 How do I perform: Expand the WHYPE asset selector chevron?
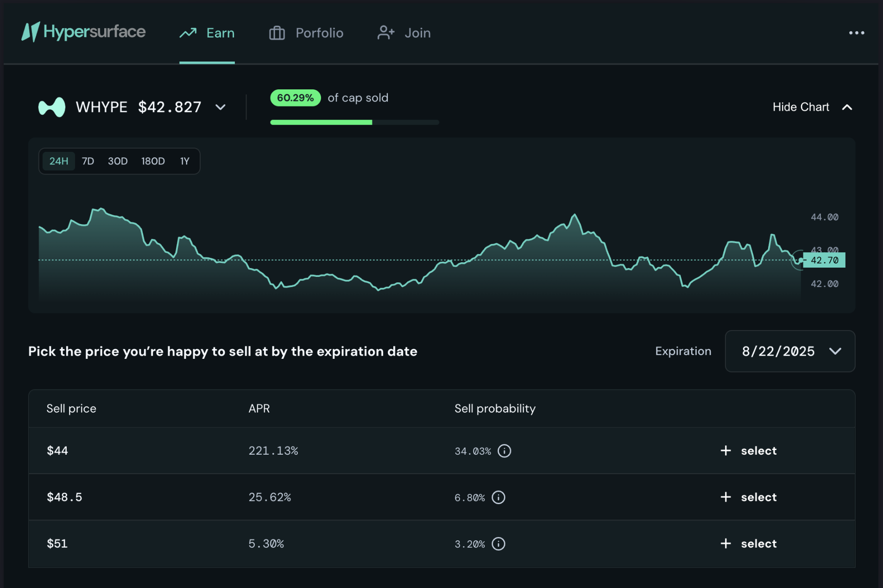pos(221,107)
